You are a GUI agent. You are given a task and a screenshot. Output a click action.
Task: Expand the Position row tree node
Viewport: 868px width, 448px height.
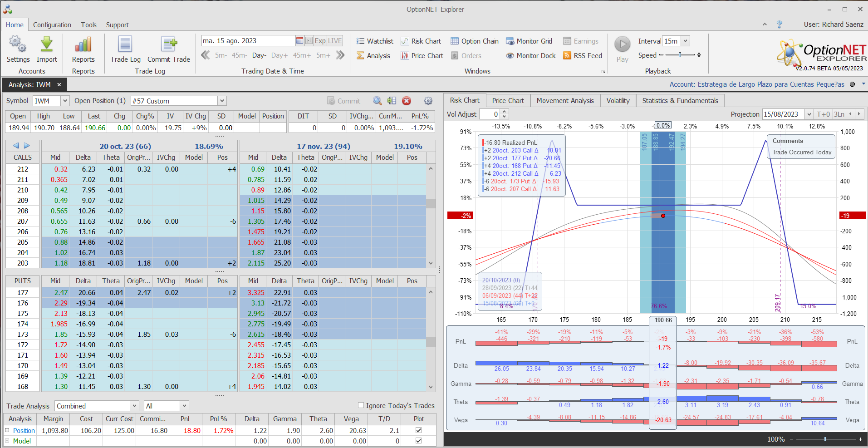(7, 430)
